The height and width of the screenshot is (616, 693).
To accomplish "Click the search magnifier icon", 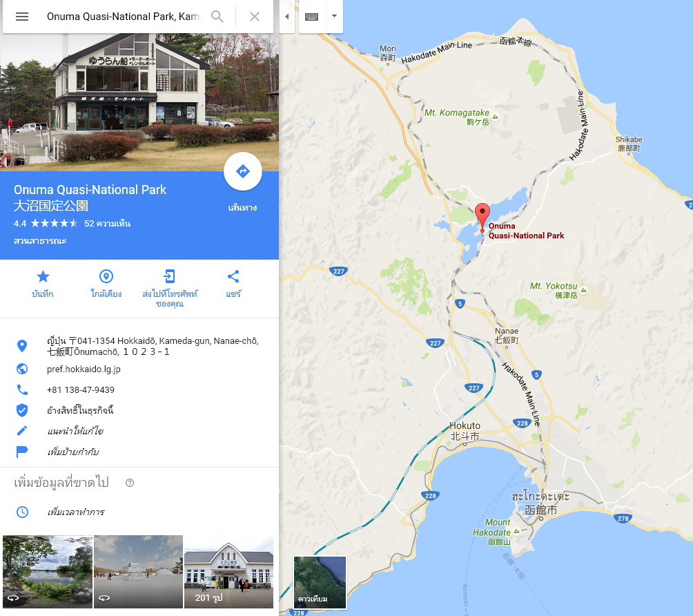I will pyautogui.click(x=217, y=17).
